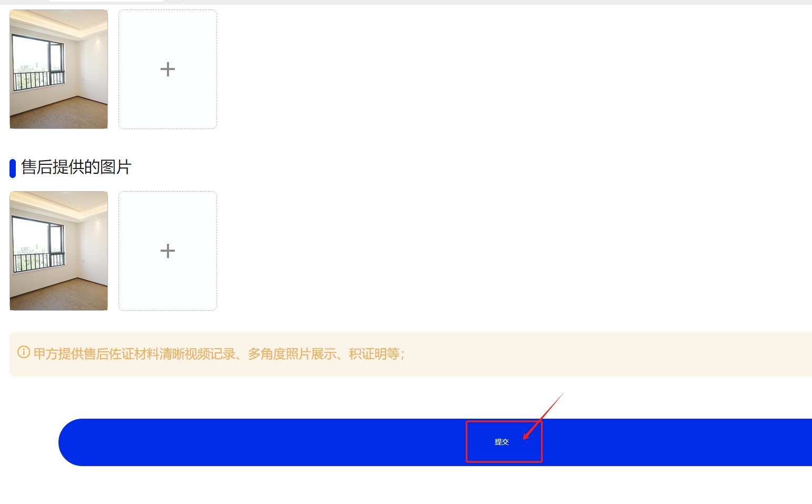812x504 pixels.
Task: Click the red highlighted box around 提交
Action: coord(504,441)
